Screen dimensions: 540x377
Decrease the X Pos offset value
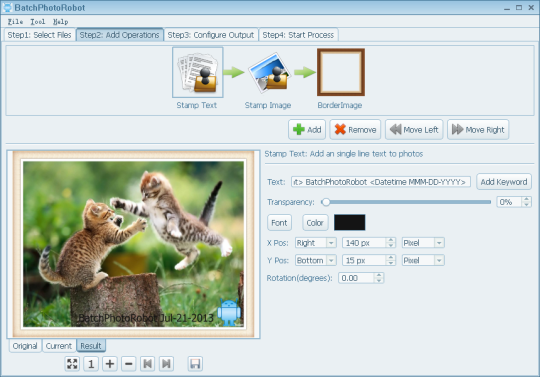click(x=391, y=245)
